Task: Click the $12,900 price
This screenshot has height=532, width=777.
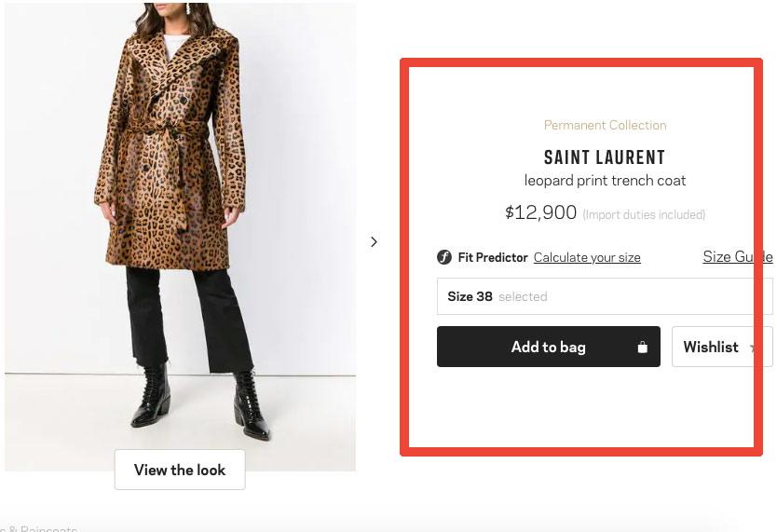Action: [541, 213]
